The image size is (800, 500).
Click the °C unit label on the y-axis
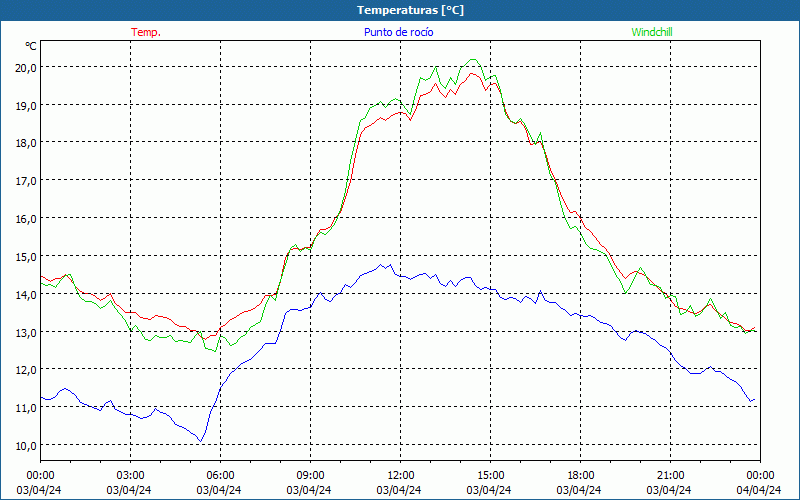(x=31, y=46)
